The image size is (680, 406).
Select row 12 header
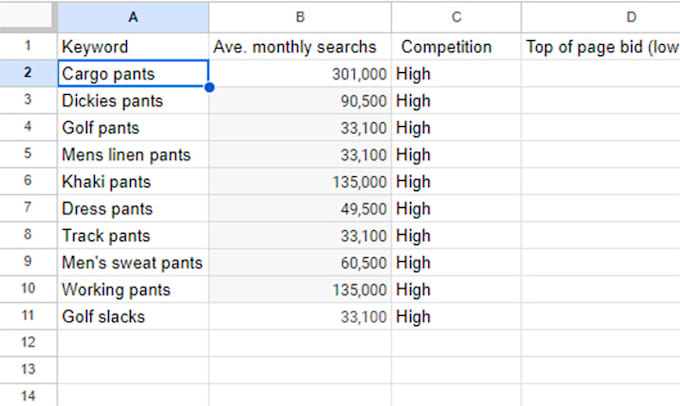click(28, 342)
